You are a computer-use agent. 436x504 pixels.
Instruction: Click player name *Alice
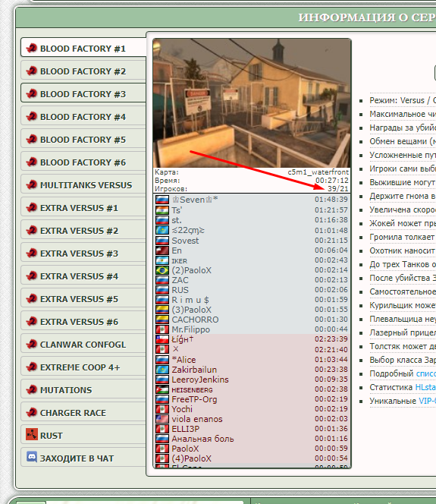pos(183,360)
